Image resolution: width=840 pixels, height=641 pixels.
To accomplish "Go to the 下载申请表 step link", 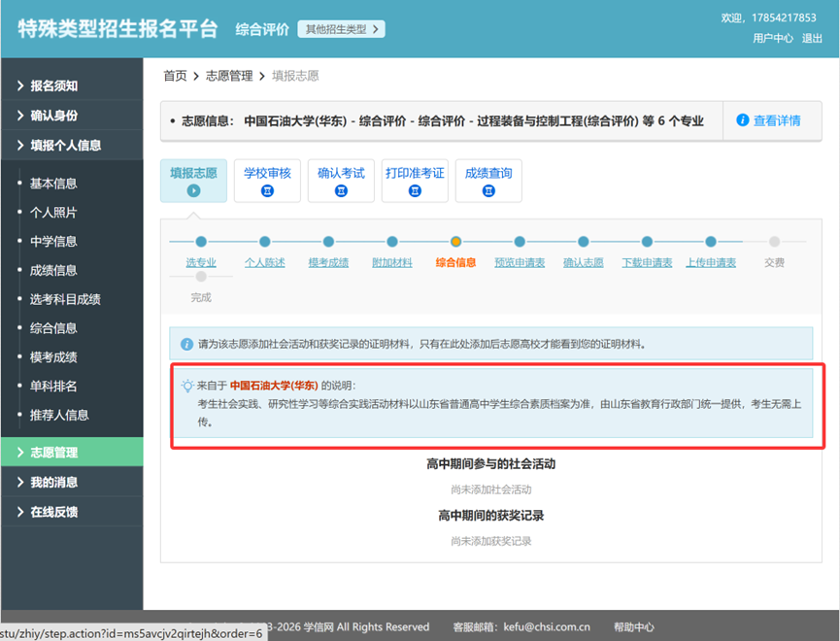I will tap(647, 262).
